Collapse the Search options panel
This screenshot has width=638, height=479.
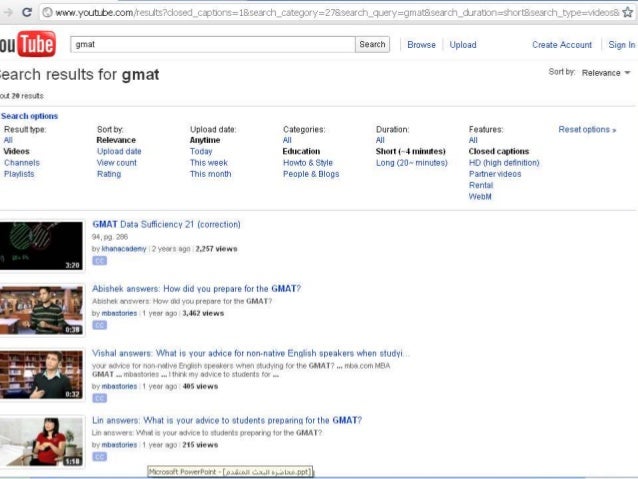(29, 116)
